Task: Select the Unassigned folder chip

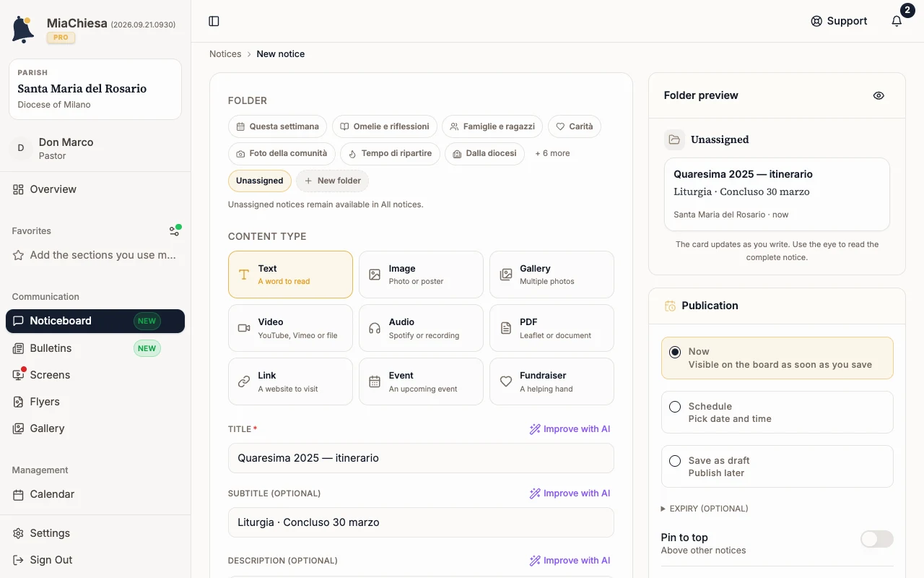Action: (x=260, y=181)
